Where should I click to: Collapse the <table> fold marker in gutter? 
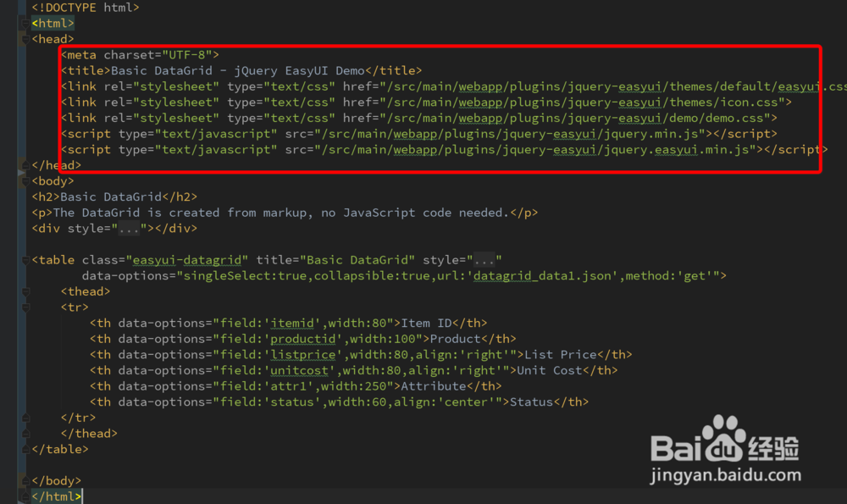tap(25, 260)
